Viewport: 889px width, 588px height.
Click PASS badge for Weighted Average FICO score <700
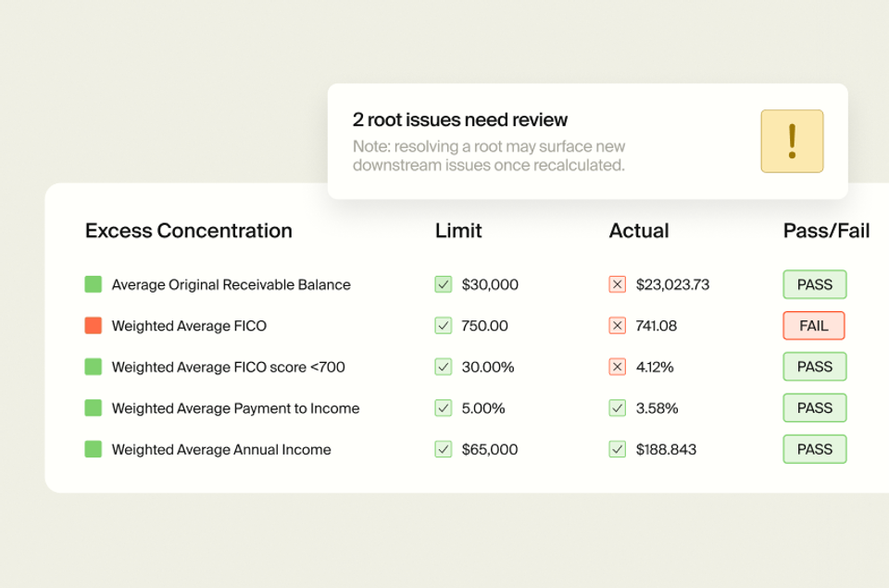(x=815, y=367)
